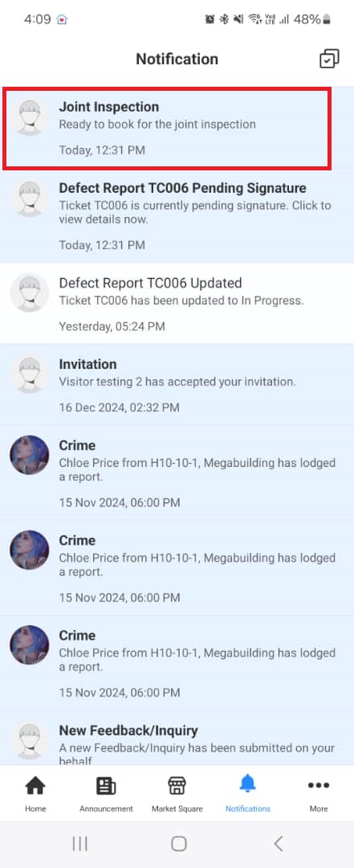Tap avatar beside Defect Report TC006 Updated
Screen dimensions: 354x868
[x=30, y=293]
